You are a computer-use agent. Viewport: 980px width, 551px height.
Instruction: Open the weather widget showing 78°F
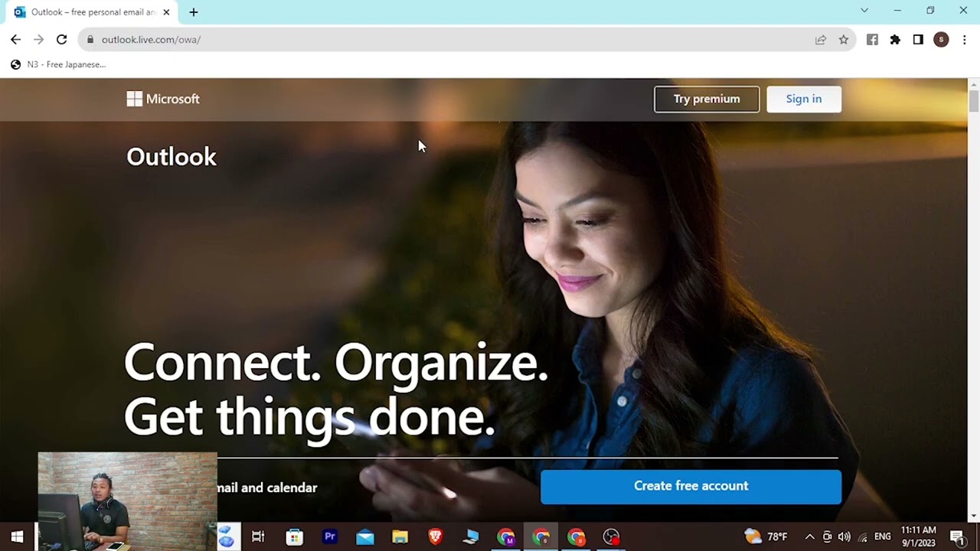click(x=766, y=536)
